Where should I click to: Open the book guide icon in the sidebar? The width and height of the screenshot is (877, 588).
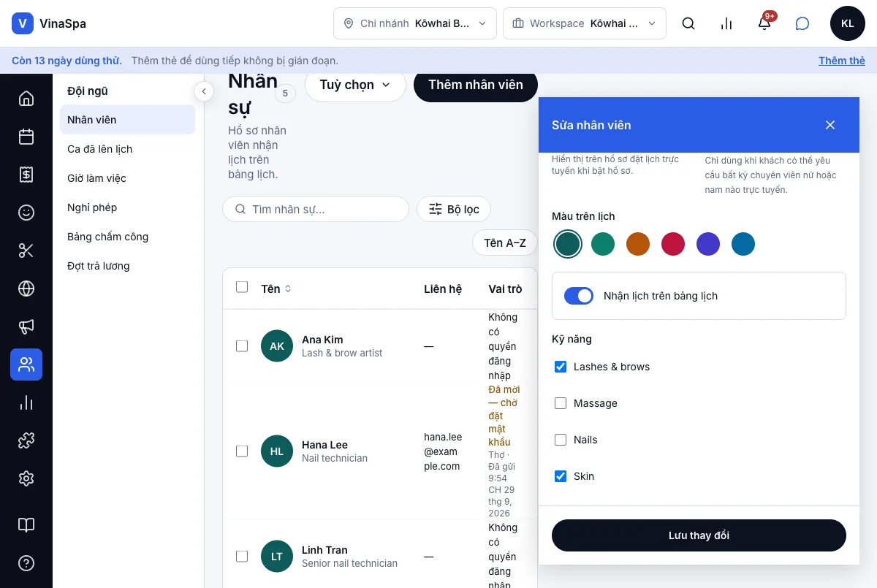(x=26, y=525)
